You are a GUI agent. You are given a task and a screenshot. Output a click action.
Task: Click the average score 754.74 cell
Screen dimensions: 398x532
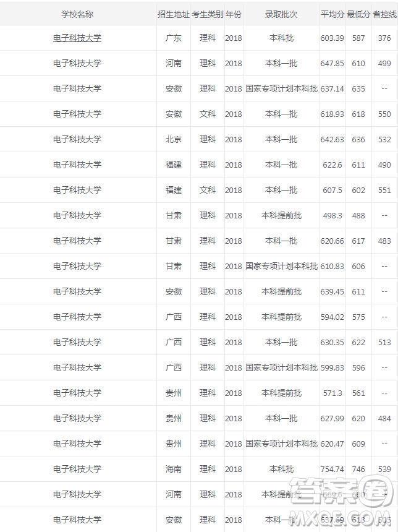tap(332, 470)
